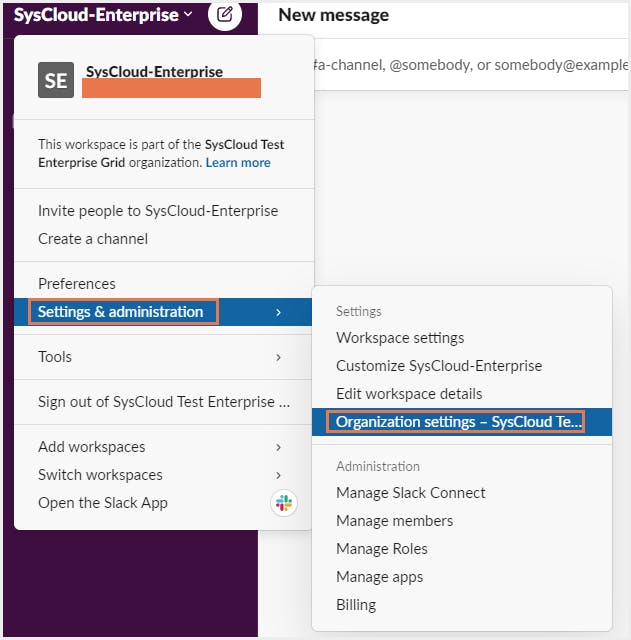Select Edit workspace details
Viewport: 631px width, 640px height.
pyautogui.click(x=409, y=394)
